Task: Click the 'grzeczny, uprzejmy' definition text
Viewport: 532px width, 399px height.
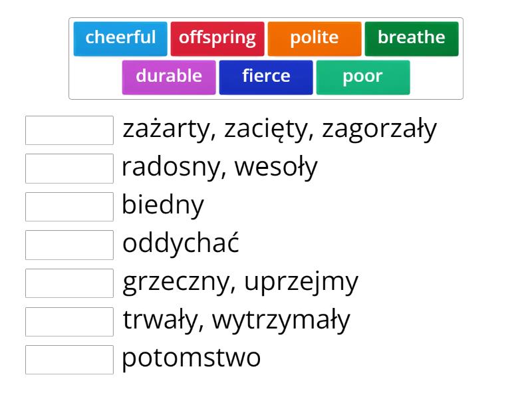Action: (240, 283)
